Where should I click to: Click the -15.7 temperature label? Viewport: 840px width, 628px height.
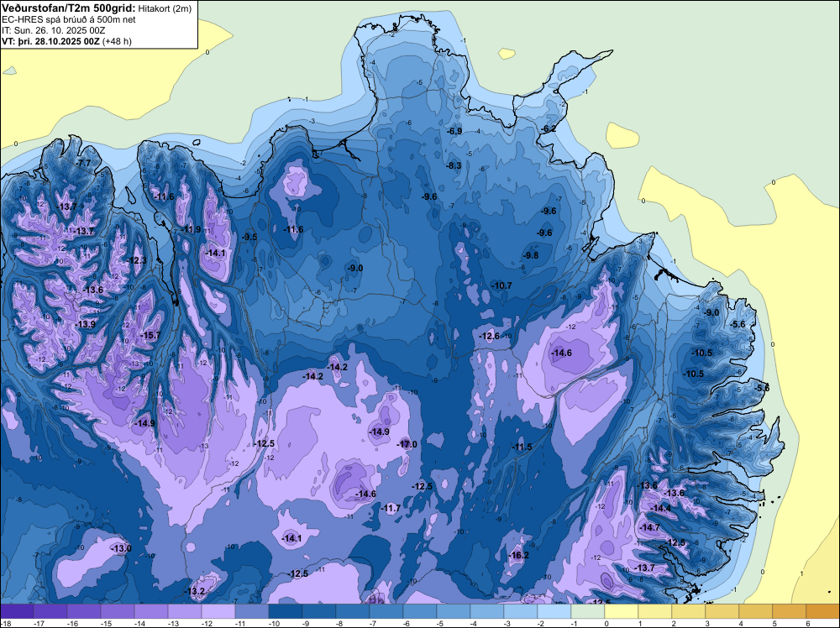tap(150, 335)
